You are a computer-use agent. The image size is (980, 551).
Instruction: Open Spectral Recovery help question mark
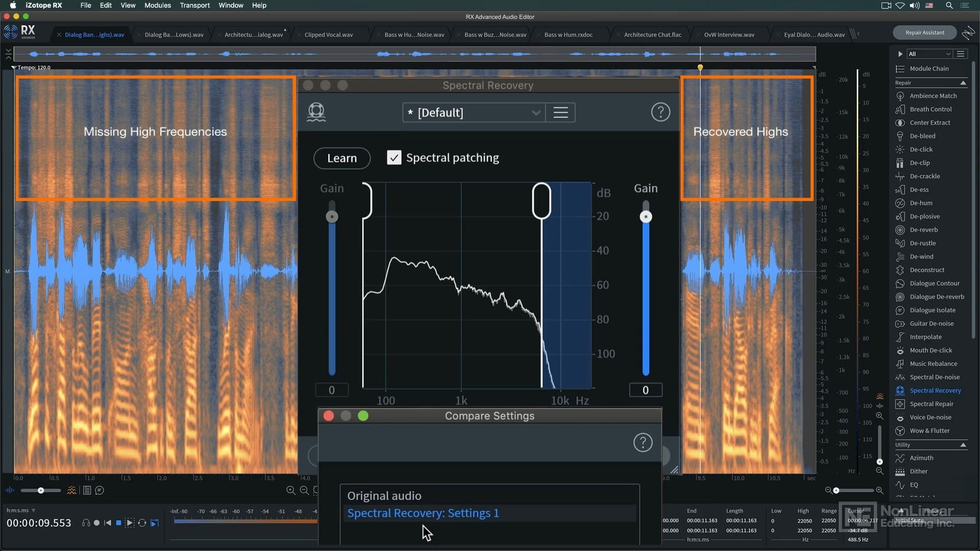point(660,112)
